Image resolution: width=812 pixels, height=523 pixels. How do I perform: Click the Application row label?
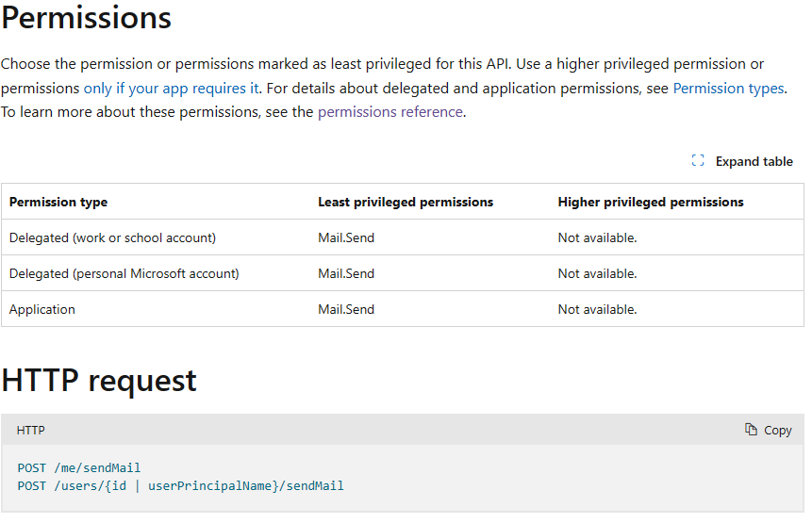point(42,310)
